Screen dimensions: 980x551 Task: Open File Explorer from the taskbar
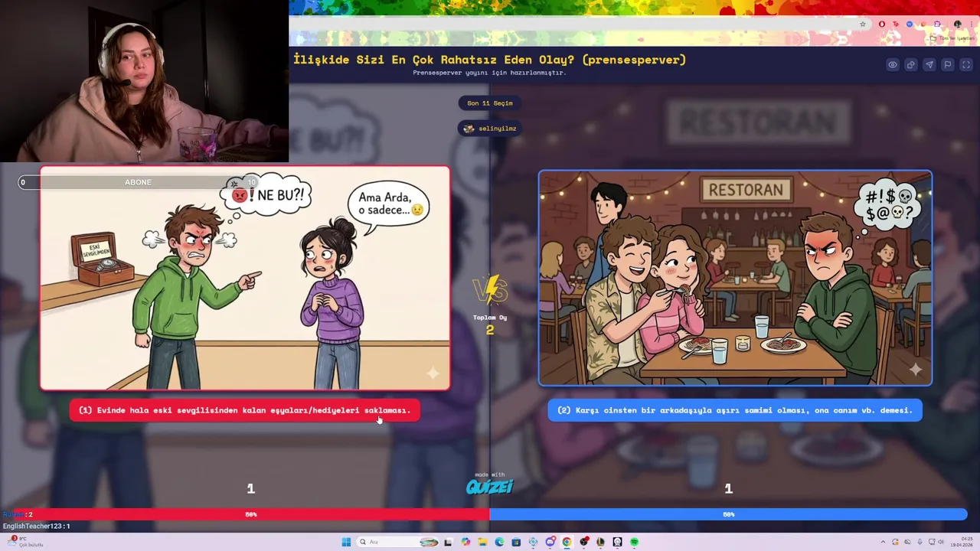point(482,542)
